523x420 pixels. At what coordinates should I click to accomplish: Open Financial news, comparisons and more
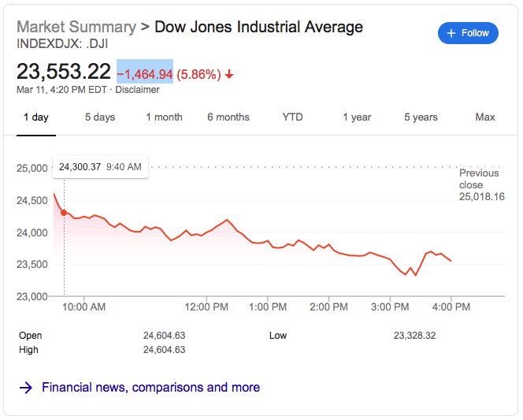(150, 388)
